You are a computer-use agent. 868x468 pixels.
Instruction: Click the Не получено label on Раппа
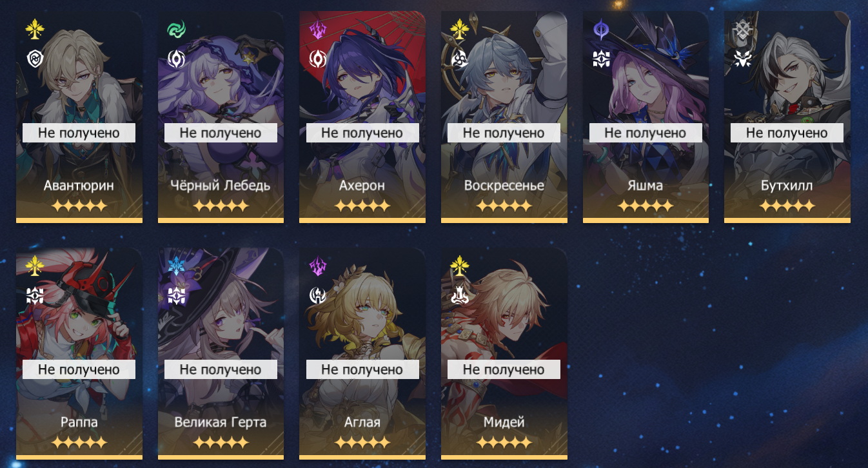click(79, 369)
